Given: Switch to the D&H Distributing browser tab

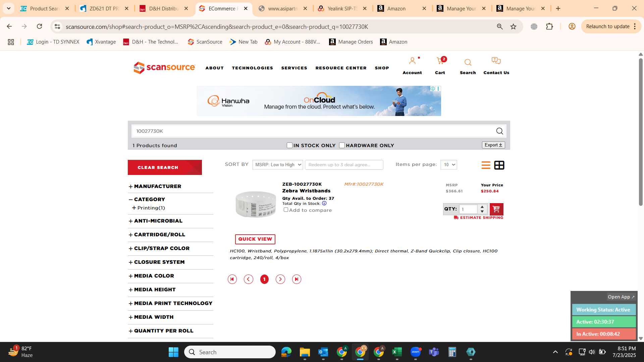Looking at the screenshot, I should tap(164, 8).
